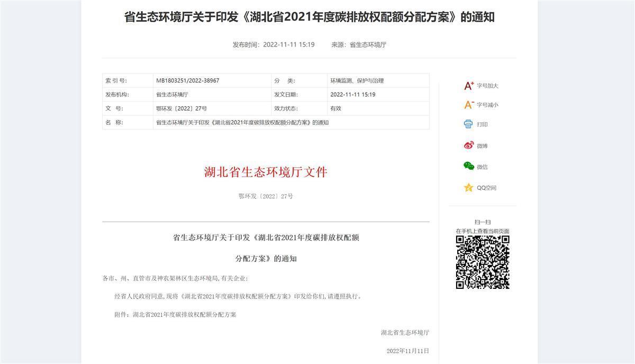The image size is (635, 364).
Task: Click the 微信 share label
Action: point(482,167)
